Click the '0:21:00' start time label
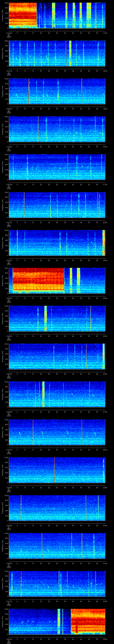 pos(9,223)
